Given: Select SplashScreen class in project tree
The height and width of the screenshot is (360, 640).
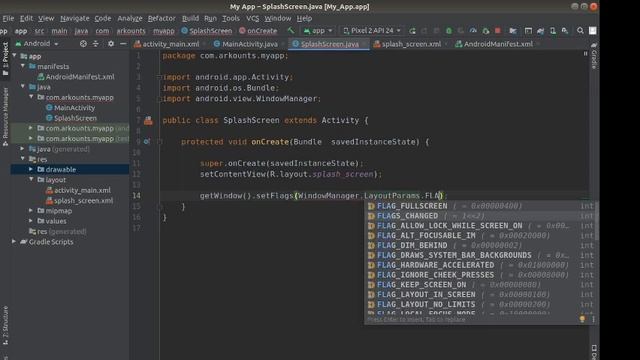Looking at the screenshot, I should 71,118.
